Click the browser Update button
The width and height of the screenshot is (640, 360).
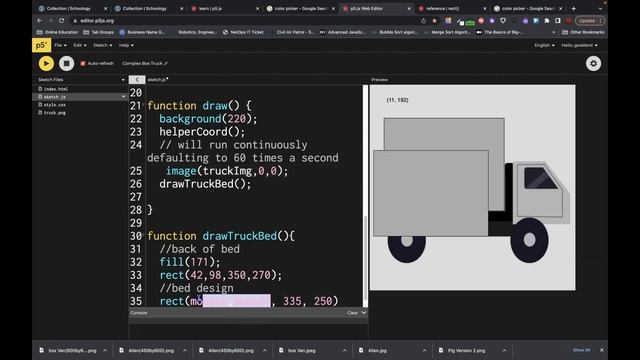(590, 20)
